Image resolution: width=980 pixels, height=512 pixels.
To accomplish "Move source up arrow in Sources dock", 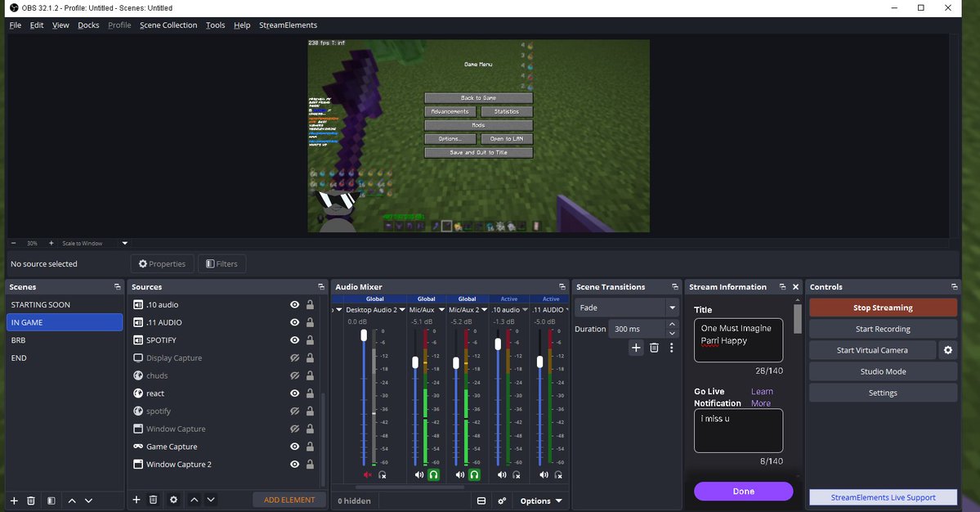I will (195, 500).
